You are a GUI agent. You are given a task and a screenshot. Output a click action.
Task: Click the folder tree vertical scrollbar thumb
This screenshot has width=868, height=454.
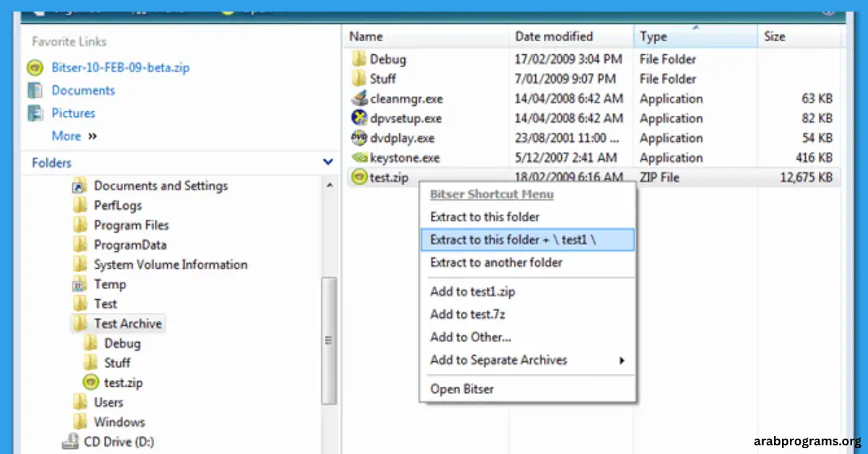[329, 340]
